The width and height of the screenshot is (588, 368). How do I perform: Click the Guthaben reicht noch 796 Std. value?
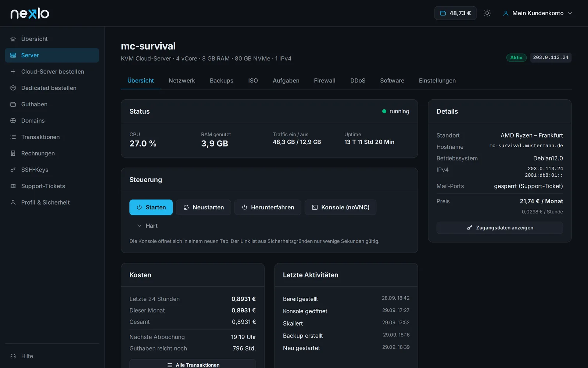click(244, 348)
